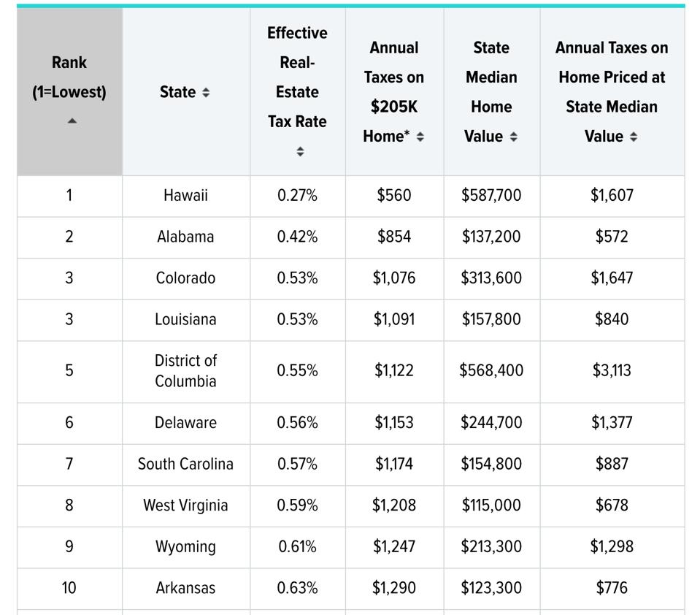Click District of Columbia cell
Image resolution: width=700 pixels, height=615 pixels.
pyautogui.click(x=185, y=371)
